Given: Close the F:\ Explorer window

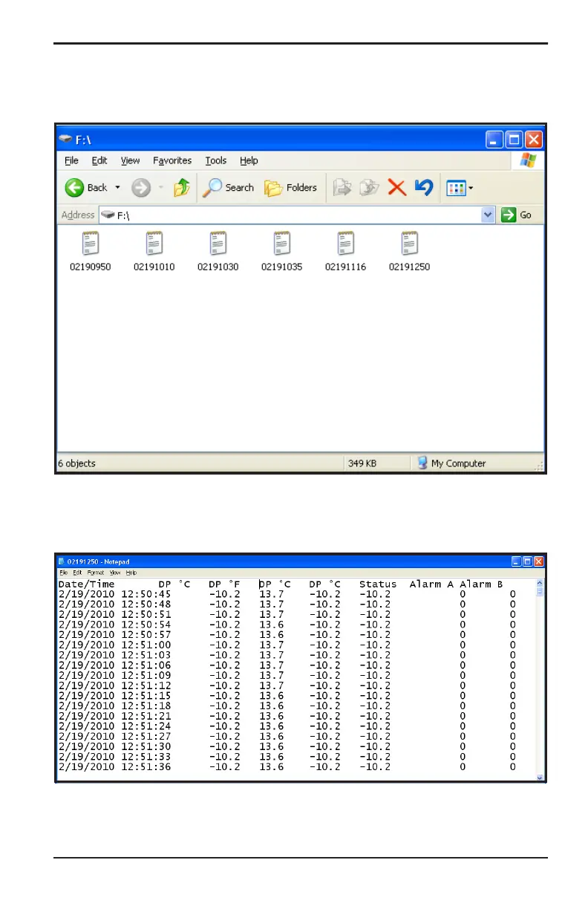Looking at the screenshot, I should 534,139.
